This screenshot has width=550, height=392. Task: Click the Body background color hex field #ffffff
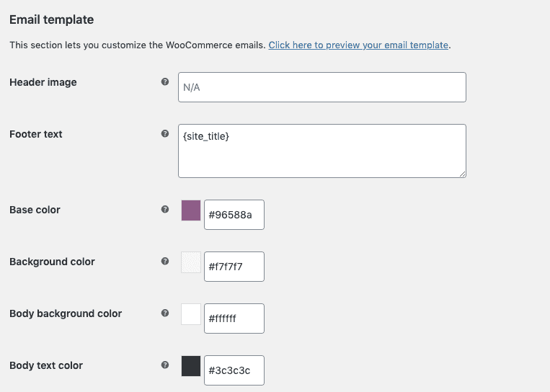[234, 318]
